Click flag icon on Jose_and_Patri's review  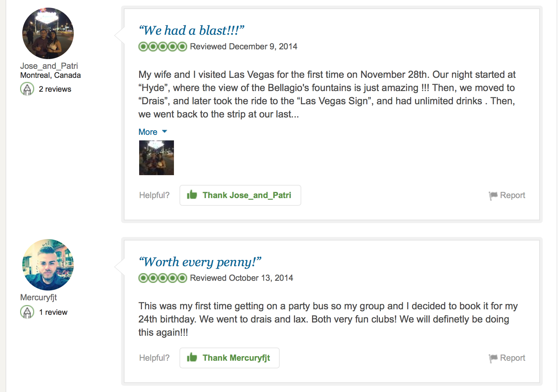coord(493,196)
